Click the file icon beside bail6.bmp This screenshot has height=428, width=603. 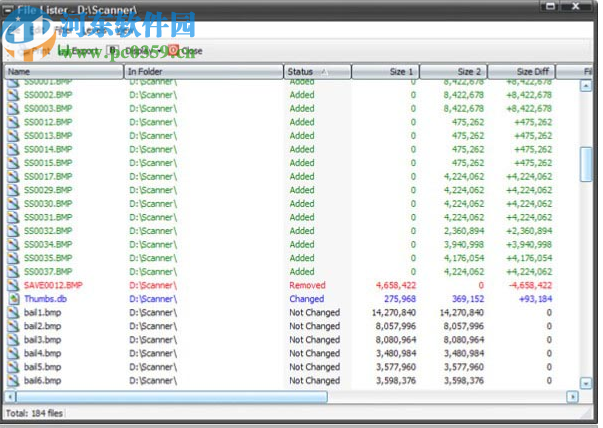point(13,380)
